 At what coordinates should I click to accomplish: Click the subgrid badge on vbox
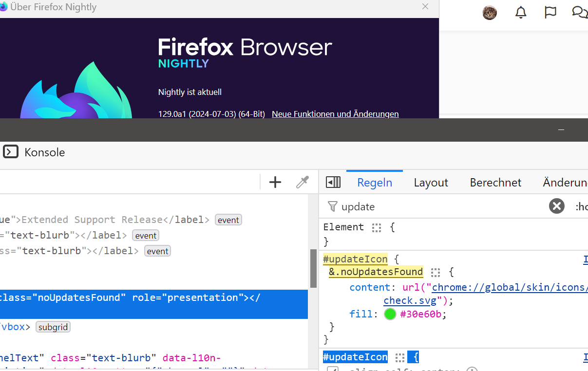(53, 327)
